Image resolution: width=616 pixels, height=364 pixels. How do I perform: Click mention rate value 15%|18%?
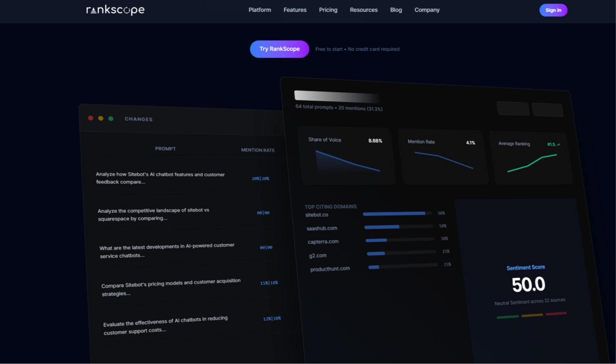pos(269,283)
